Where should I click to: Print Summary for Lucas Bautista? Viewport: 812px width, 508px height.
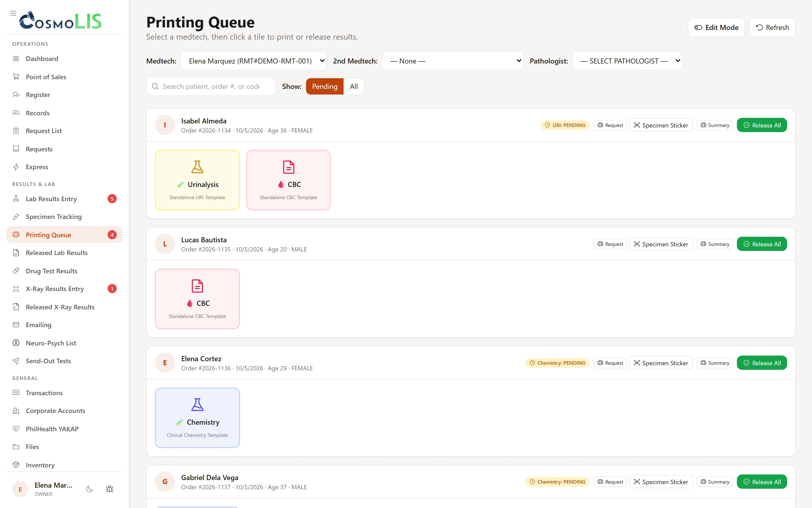715,244
